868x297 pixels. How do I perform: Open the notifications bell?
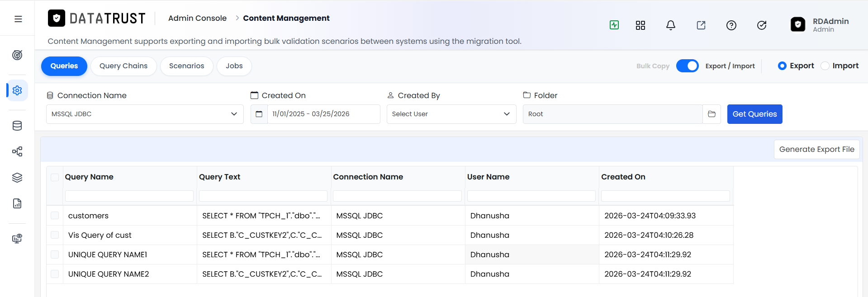[671, 25]
